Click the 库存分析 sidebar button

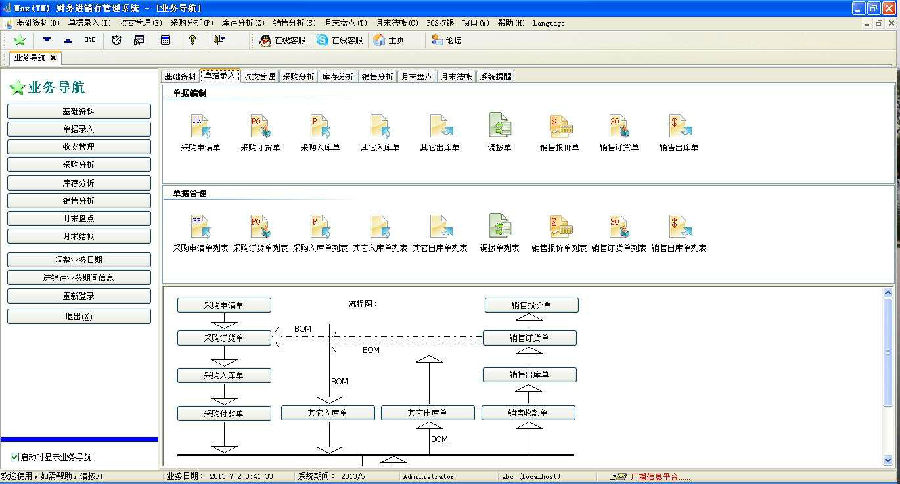(x=79, y=183)
